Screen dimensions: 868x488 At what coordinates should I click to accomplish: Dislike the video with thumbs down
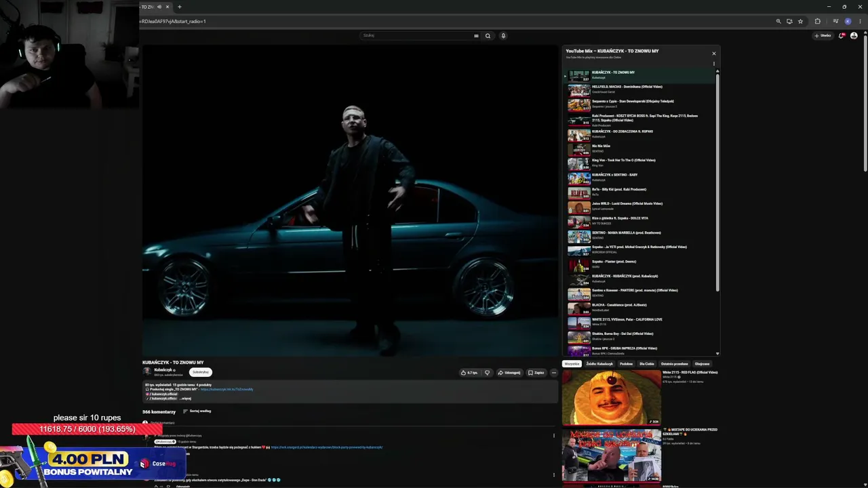pyautogui.click(x=487, y=372)
